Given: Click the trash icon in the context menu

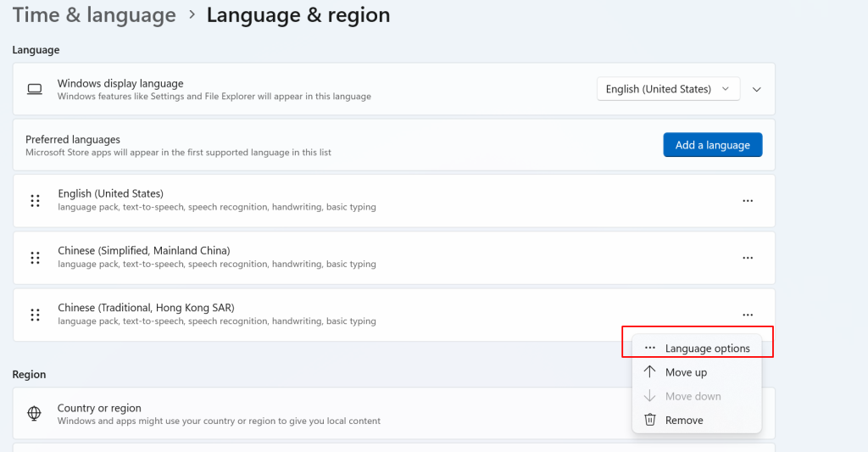Looking at the screenshot, I should [650, 420].
